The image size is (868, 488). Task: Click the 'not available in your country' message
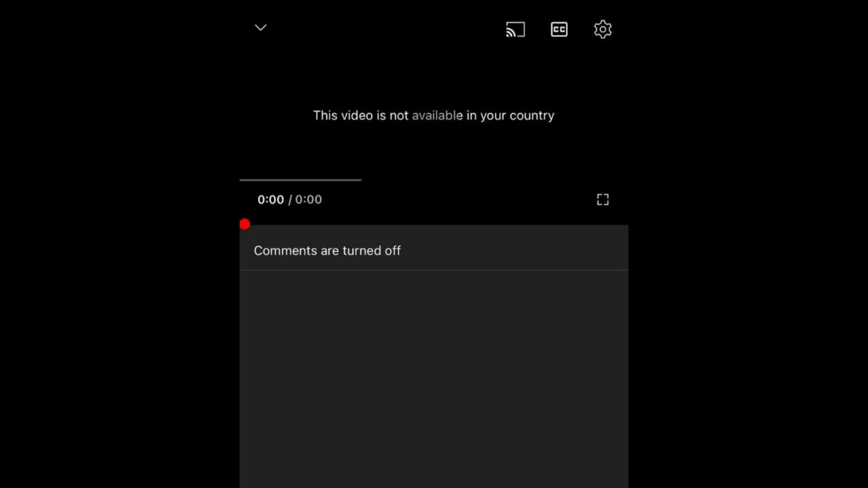(x=433, y=115)
